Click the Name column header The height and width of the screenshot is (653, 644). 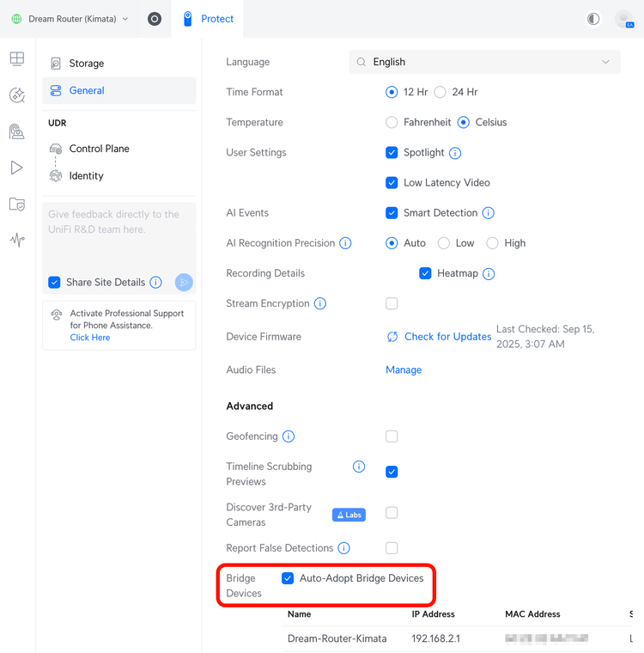pyautogui.click(x=299, y=614)
